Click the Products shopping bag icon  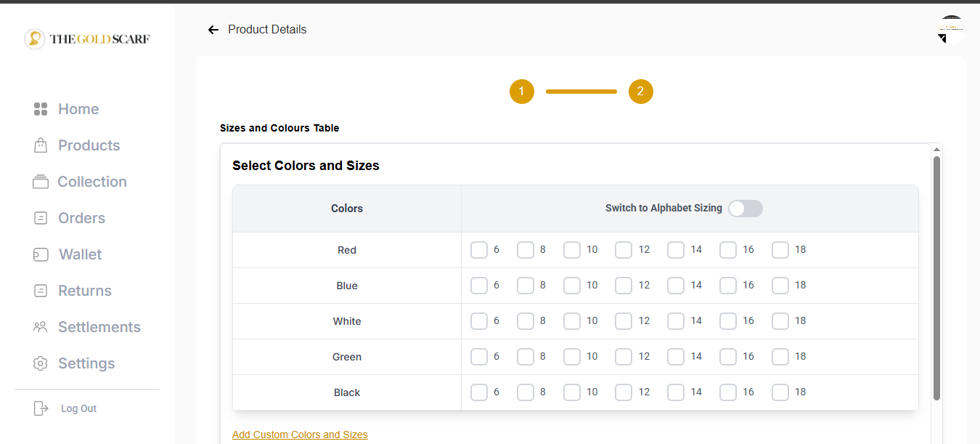click(x=41, y=145)
